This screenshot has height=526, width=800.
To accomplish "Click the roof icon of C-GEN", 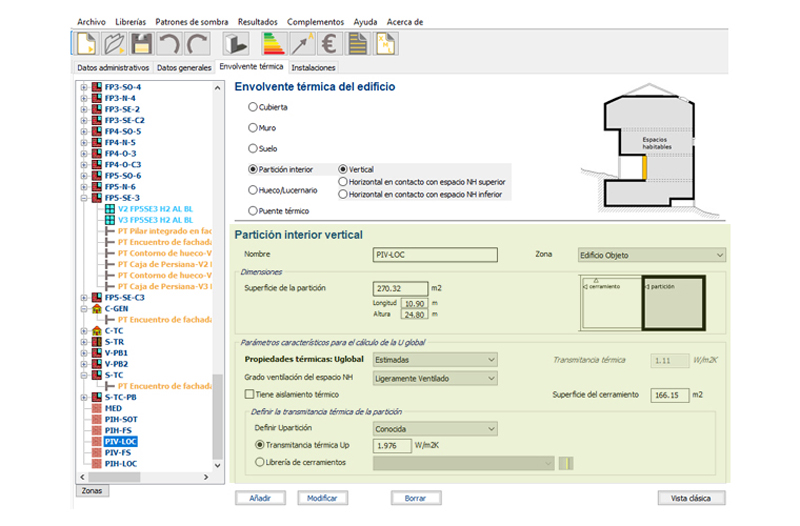I will click(x=96, y=309).
